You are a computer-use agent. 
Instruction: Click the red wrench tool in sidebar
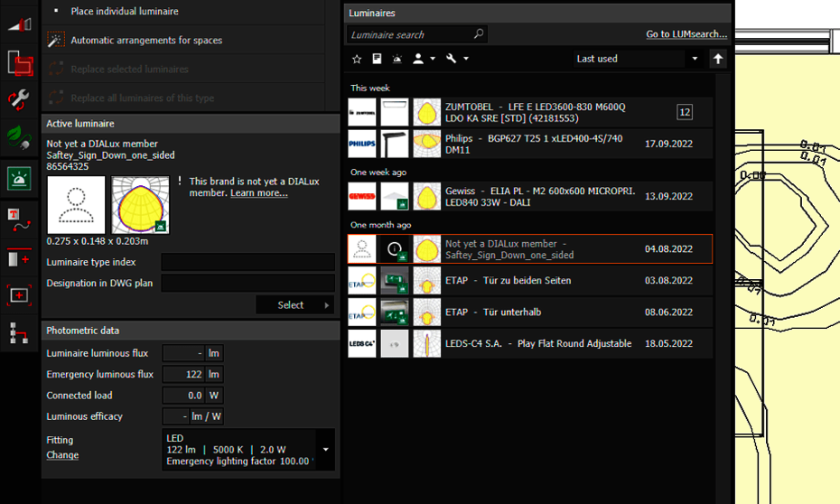pyautogui.click(x=20, y=99)
